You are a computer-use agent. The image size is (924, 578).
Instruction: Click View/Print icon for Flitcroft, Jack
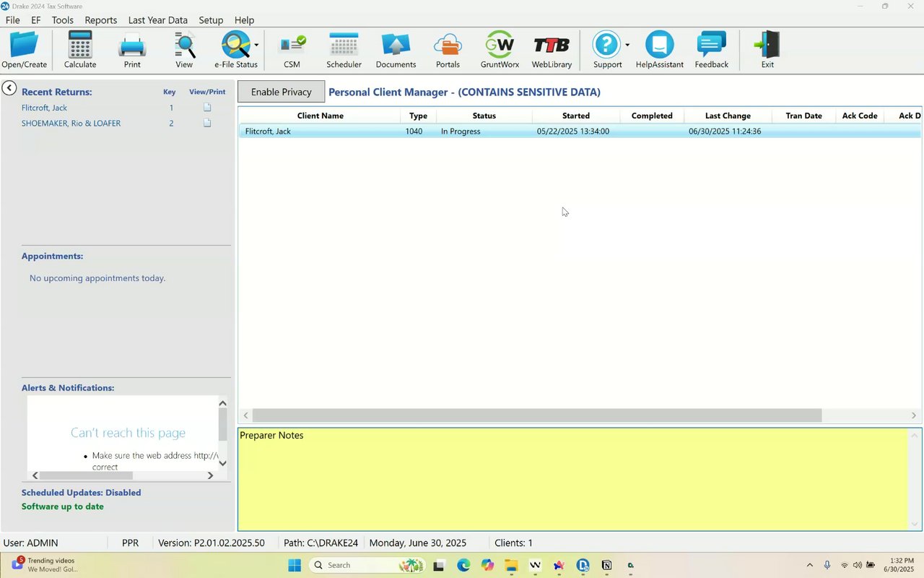point(207,108)
